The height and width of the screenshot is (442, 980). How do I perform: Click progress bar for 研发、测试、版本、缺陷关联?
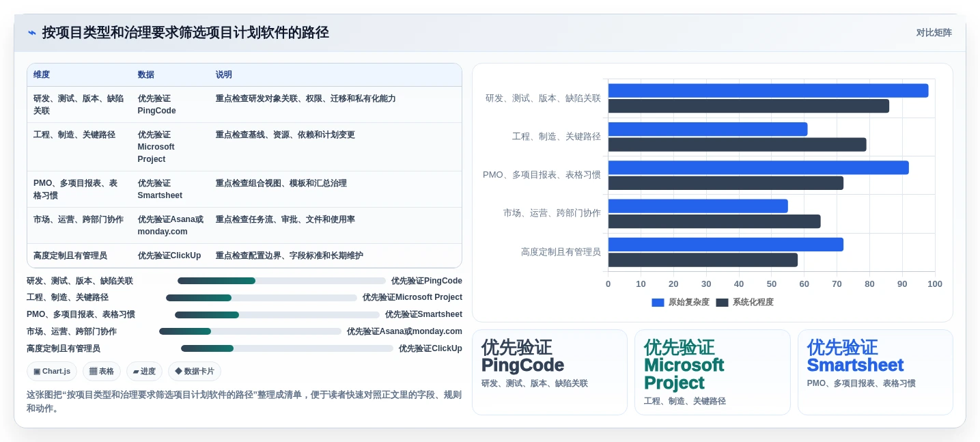point(281,281)
